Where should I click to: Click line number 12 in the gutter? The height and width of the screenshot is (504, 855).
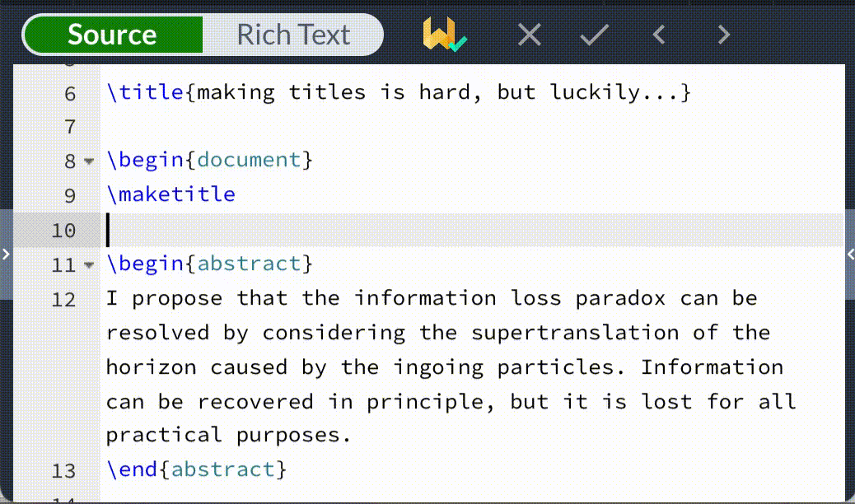pos(63,300)
